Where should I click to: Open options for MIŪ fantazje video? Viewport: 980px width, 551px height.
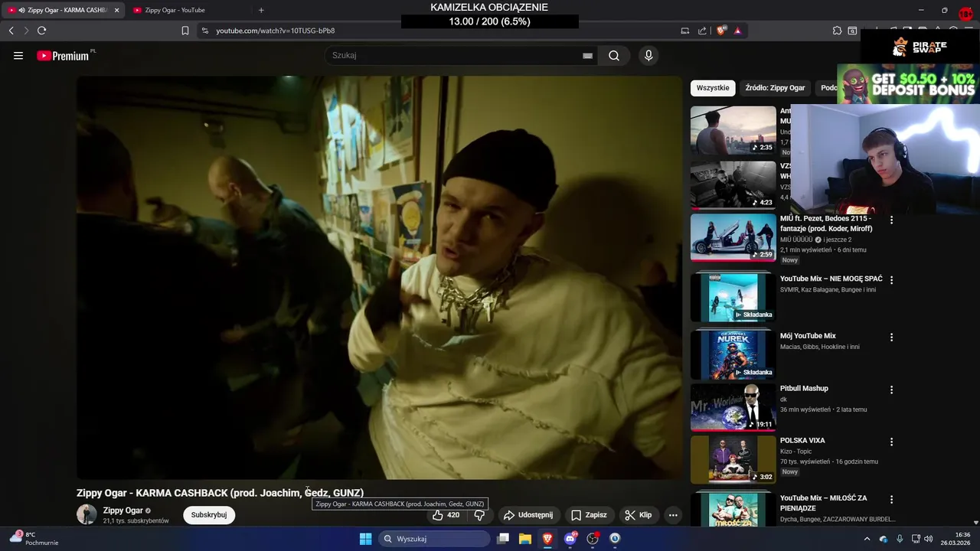click(x=891, y=220)
